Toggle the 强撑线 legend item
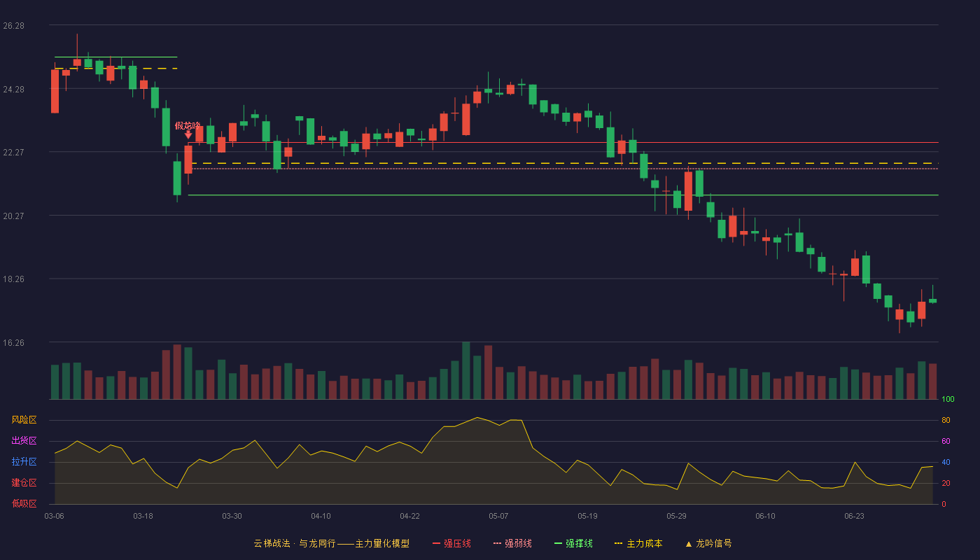The width and height of the screenshot is (980, 560). point(573,543)
